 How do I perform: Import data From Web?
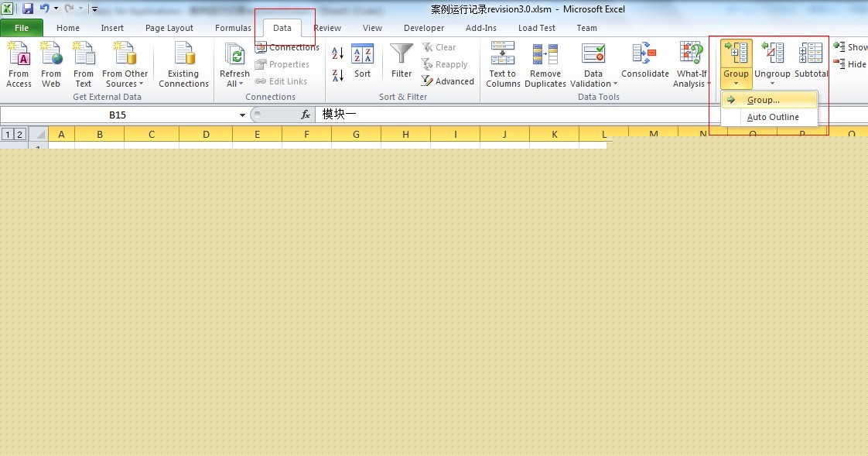coord(51,64)
